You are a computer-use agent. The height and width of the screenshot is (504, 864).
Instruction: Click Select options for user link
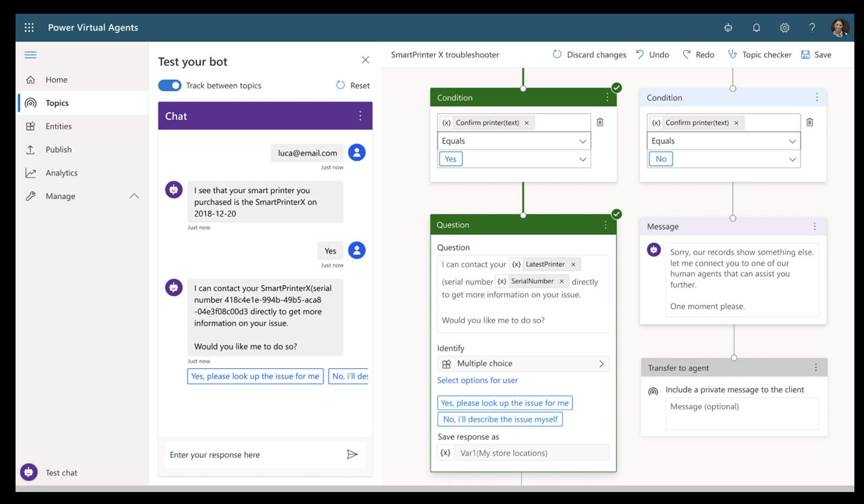(x=477, y=381)
